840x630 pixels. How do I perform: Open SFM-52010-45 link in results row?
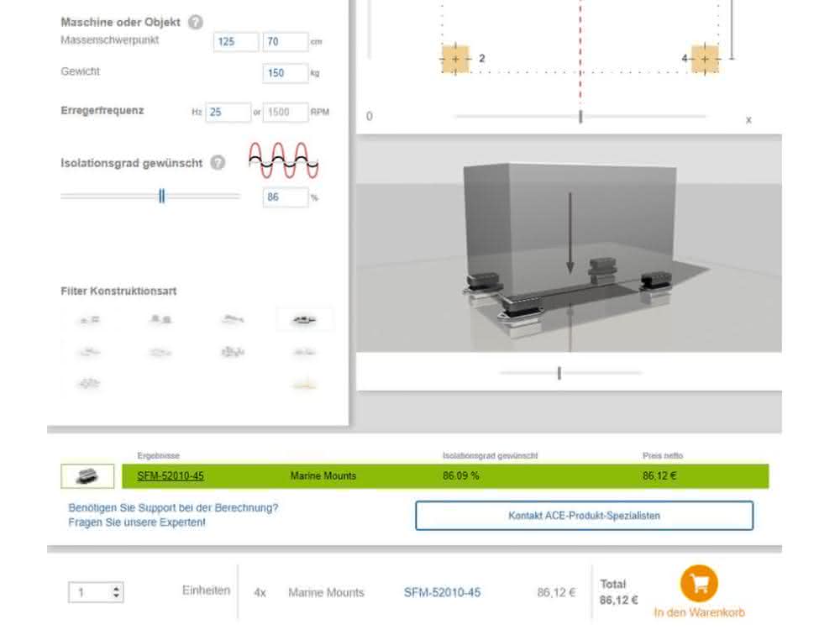click(x=171, y=475)
